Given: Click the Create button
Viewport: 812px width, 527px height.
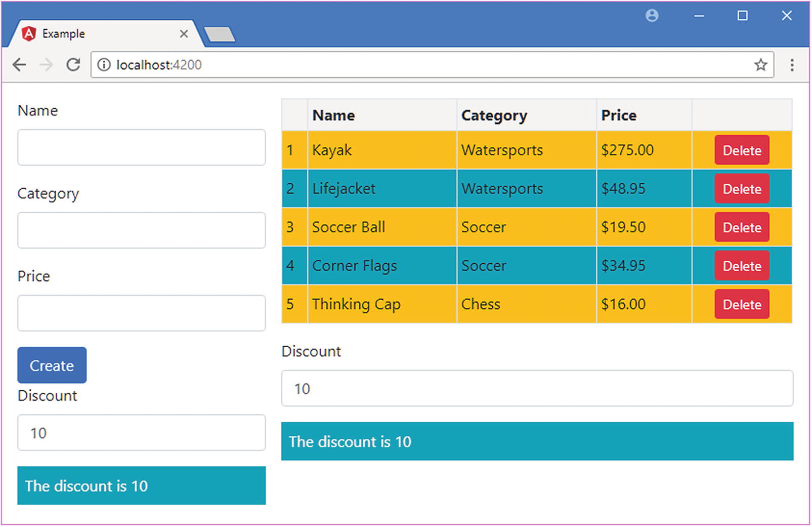Looking at the screenshot, I should click(x=52, y=365).
